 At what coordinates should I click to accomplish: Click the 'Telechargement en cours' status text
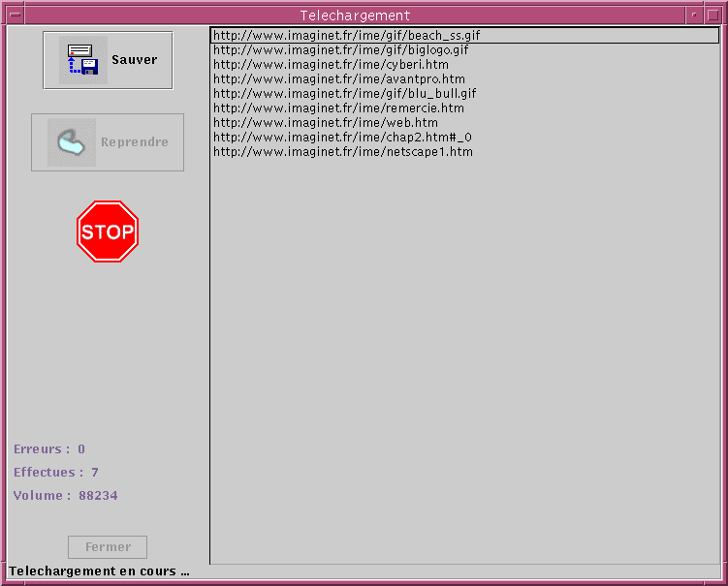(x=99, y=571)
